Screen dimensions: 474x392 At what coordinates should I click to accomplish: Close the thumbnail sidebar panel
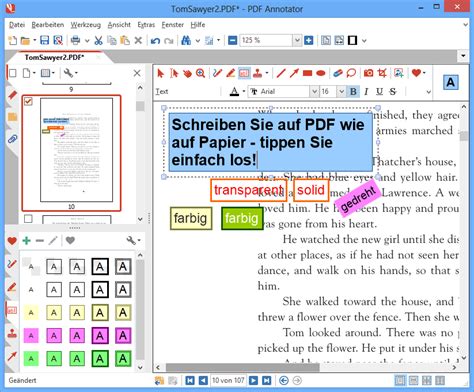(x=137, y=73)
